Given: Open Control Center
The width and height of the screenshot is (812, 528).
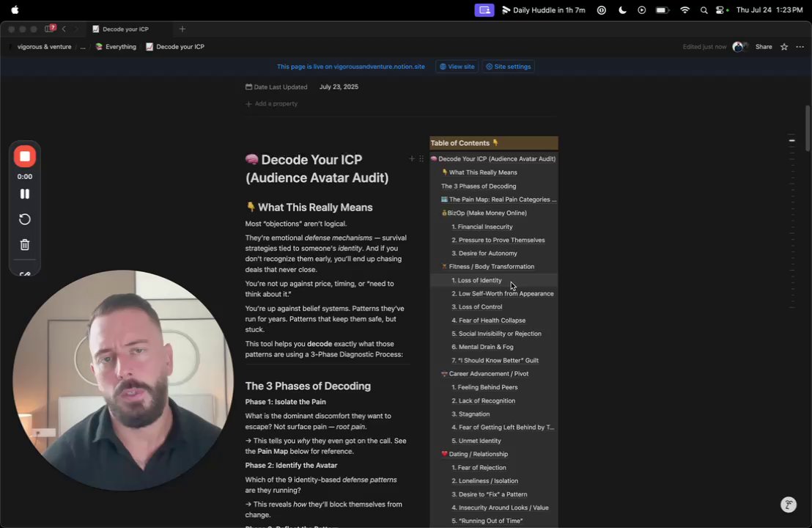Looking at the screenshot, I should 720,10.
